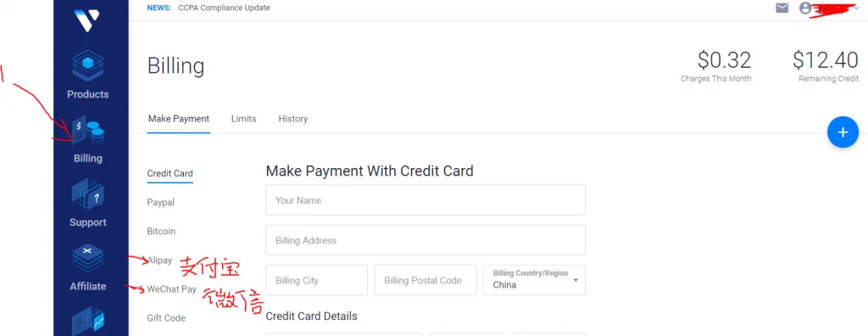Choose WeChat Pay payment method
This screenshot has width=868, height=336.
pyautogui.click(x=171, y=288)
